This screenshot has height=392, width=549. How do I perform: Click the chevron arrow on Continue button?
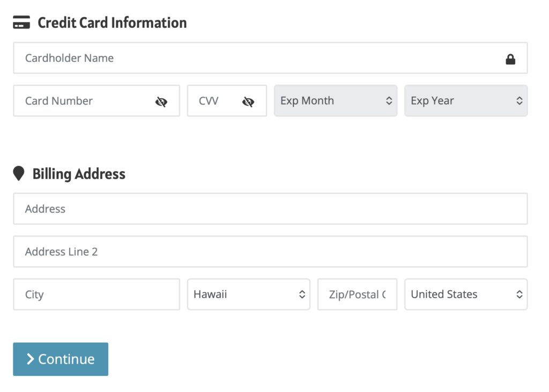(x=31, y=359)
